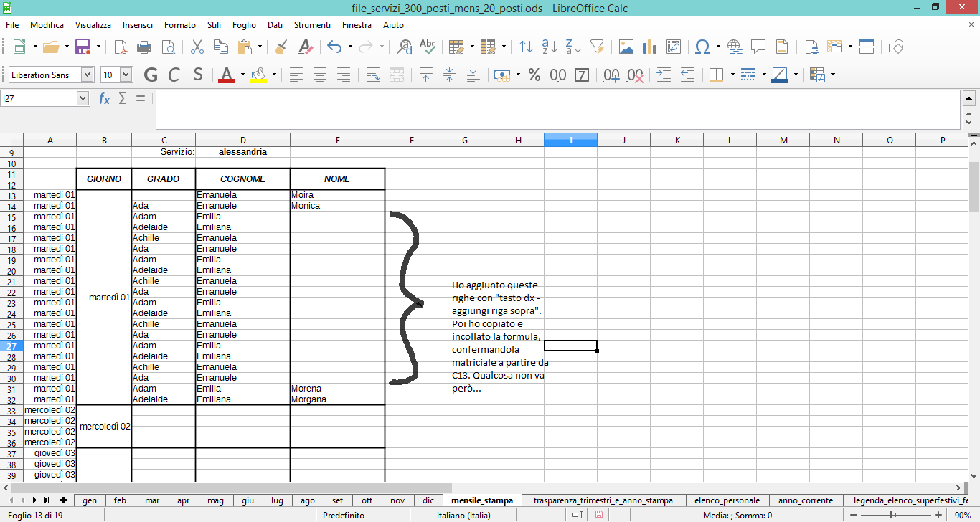
Task: Click the add new sheet plus button
Action: tap(63, 500)
